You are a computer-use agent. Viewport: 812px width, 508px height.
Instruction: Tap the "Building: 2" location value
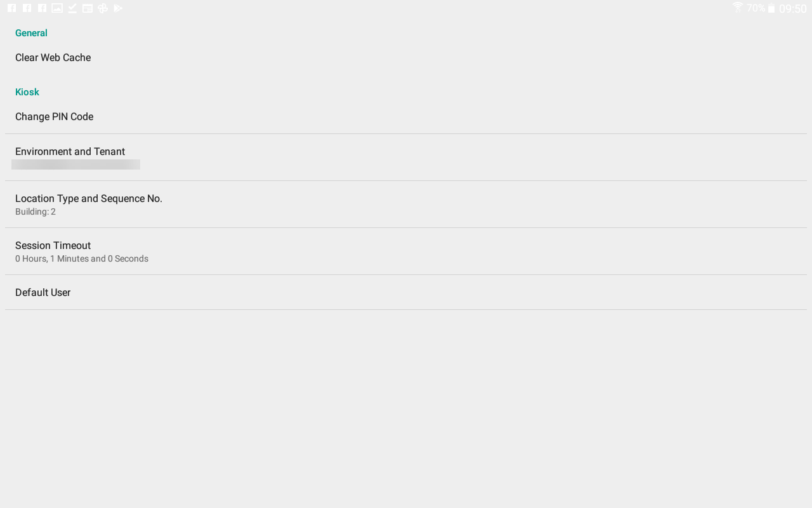36,212
